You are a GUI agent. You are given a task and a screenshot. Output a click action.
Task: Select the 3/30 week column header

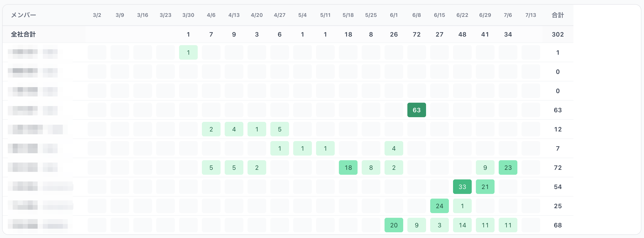188,15
